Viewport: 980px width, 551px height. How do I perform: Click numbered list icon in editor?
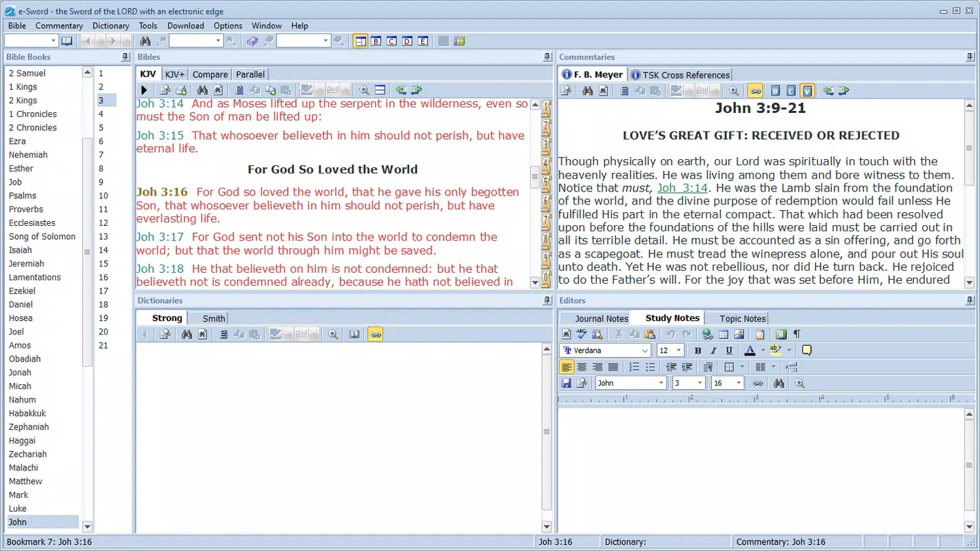pyautogui.click(x=634, y=367)
